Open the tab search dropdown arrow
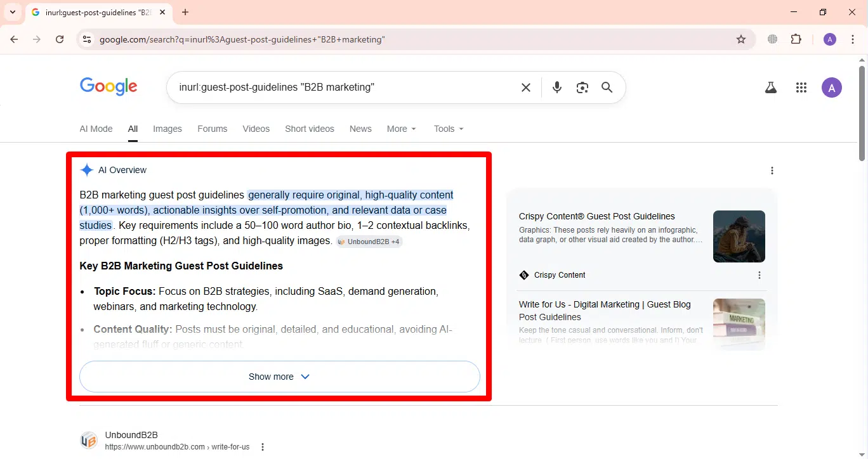Screen dimensions: 868x459 (x=12, y=12)
